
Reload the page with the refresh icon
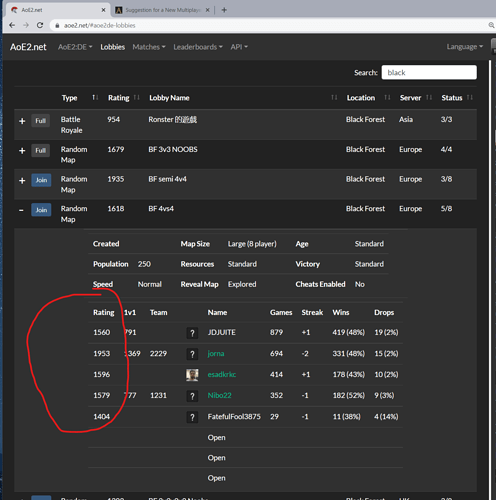40,25
